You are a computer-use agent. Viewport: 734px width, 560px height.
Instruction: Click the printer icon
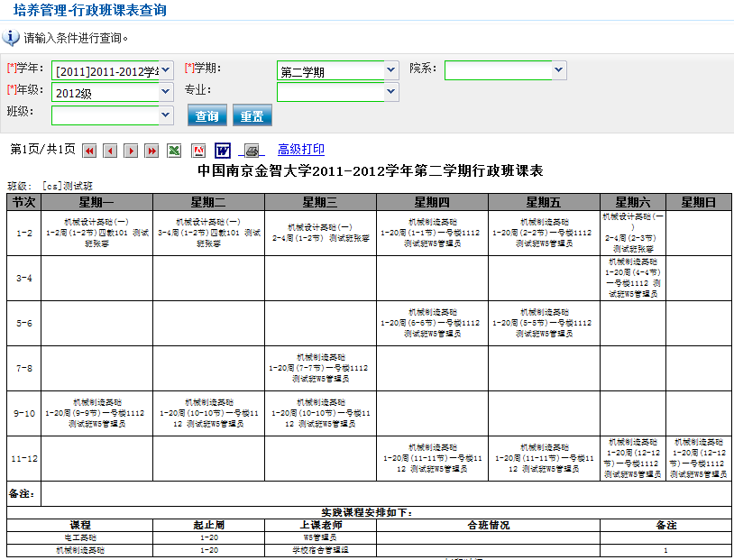pos(253,151)
